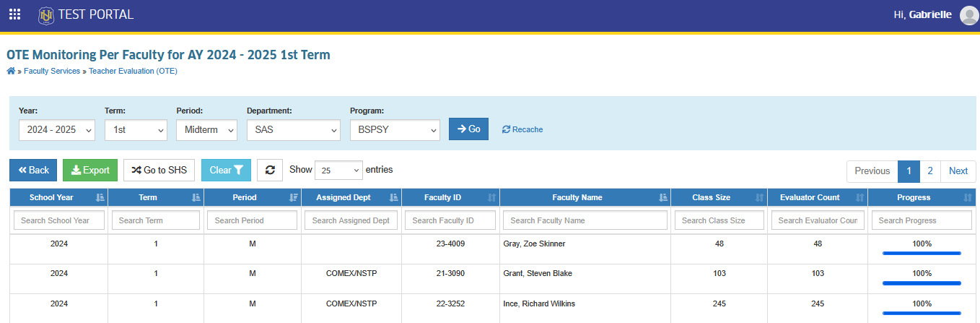Click the Back button
This screenshot has width=980, height=323.
(x=33, y=171)
